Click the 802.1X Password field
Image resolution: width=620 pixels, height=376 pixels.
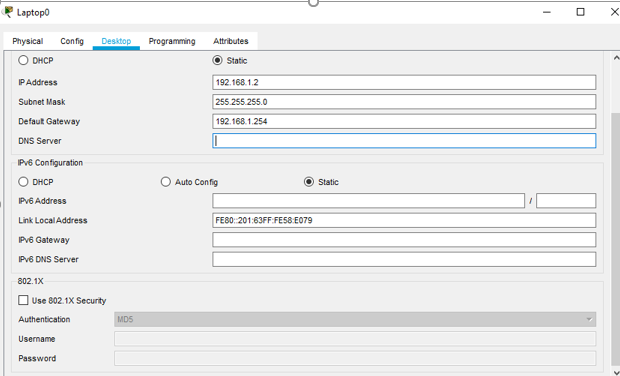(x=355, y=358)
